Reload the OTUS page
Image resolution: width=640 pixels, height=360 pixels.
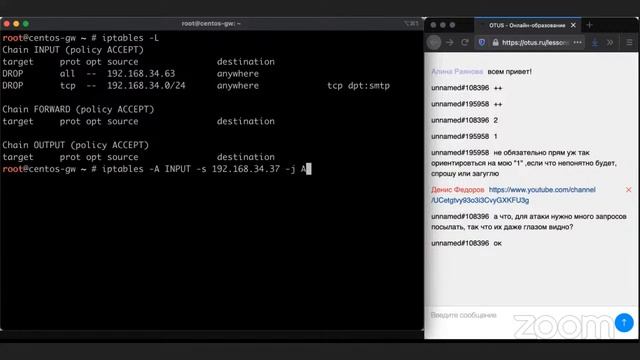coord(464,42)
